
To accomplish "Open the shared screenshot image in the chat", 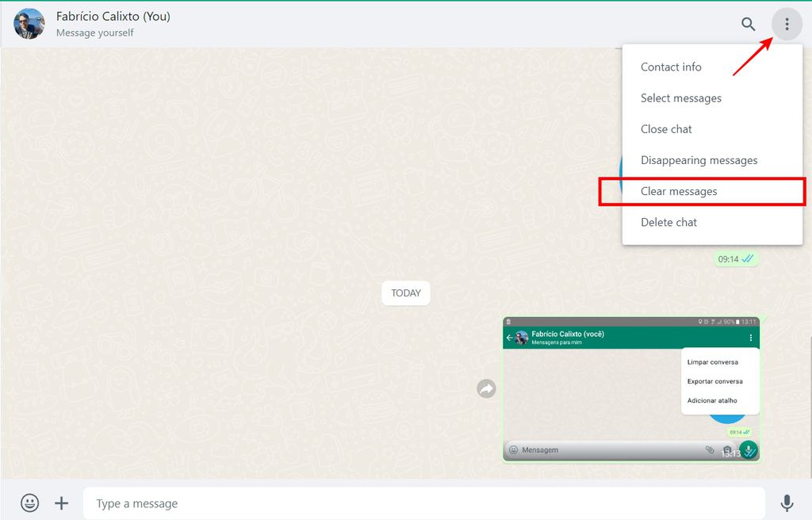I will [630, 388].
